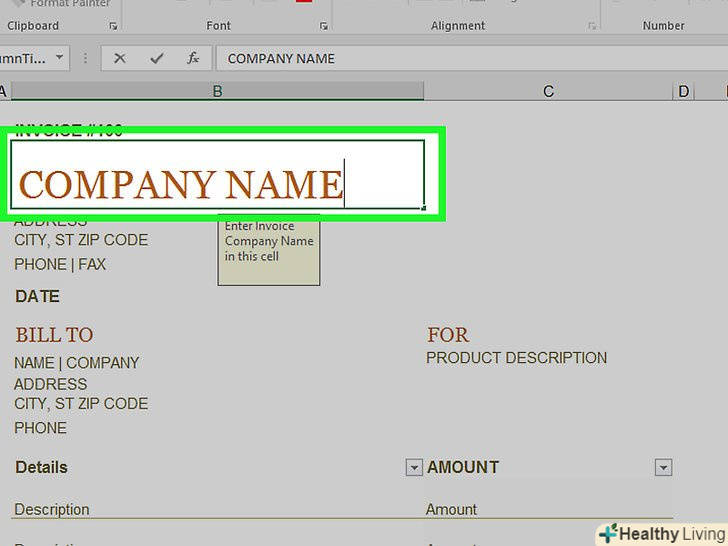
Task: Open Alignment settings dialog launcher
Action: click(x=592, y=26)
